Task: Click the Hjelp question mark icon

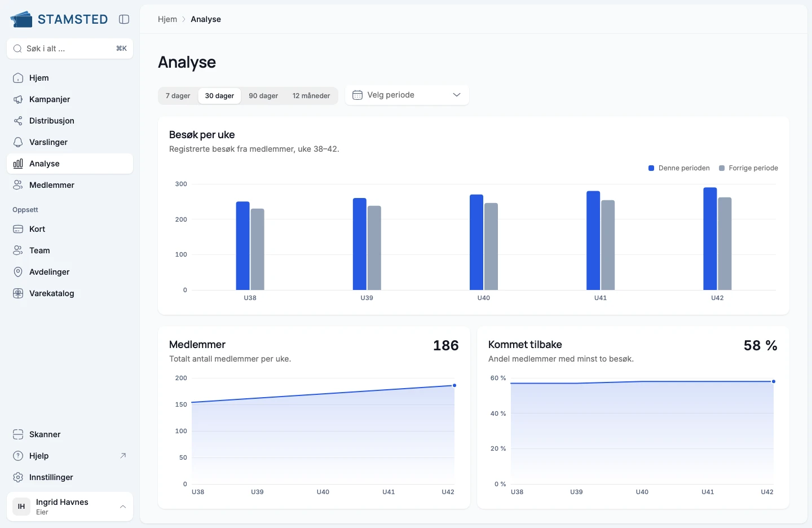Action: 18,456
